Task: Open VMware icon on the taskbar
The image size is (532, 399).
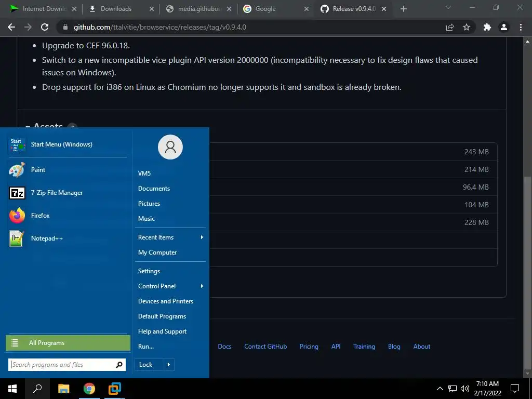Action: (x=115, y=389)
